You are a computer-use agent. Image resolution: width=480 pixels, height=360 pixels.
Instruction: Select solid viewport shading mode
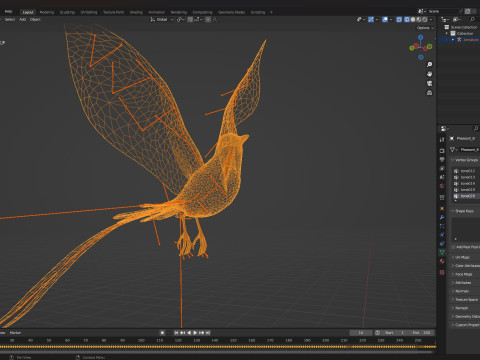[x=413, y=19]
